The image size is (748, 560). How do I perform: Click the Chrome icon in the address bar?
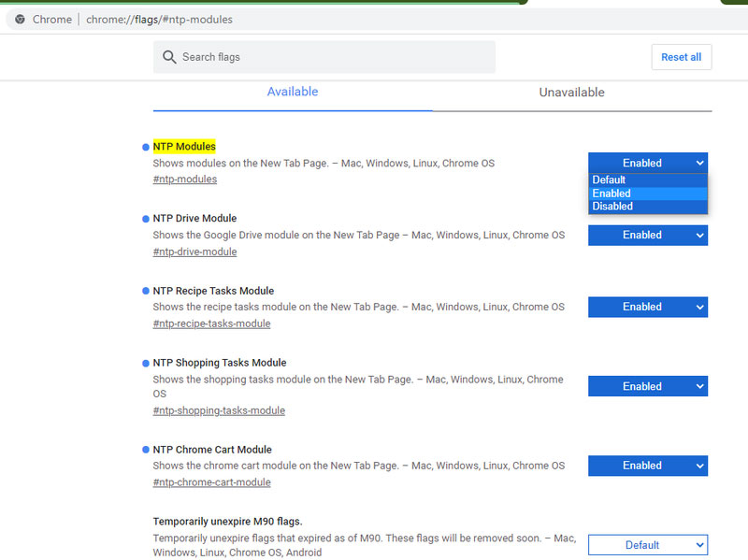pos(20,20)
